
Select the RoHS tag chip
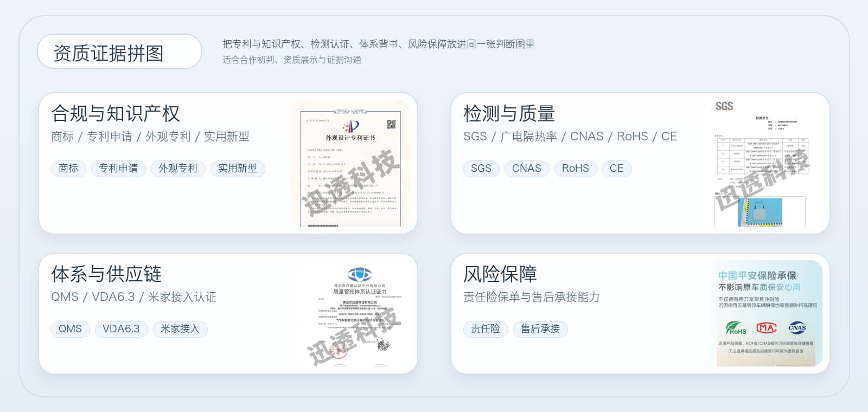[576, 169]
